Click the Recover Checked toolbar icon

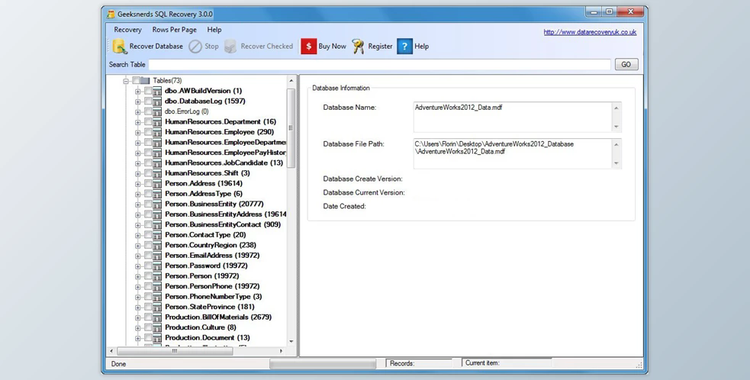tap(231, 46)
